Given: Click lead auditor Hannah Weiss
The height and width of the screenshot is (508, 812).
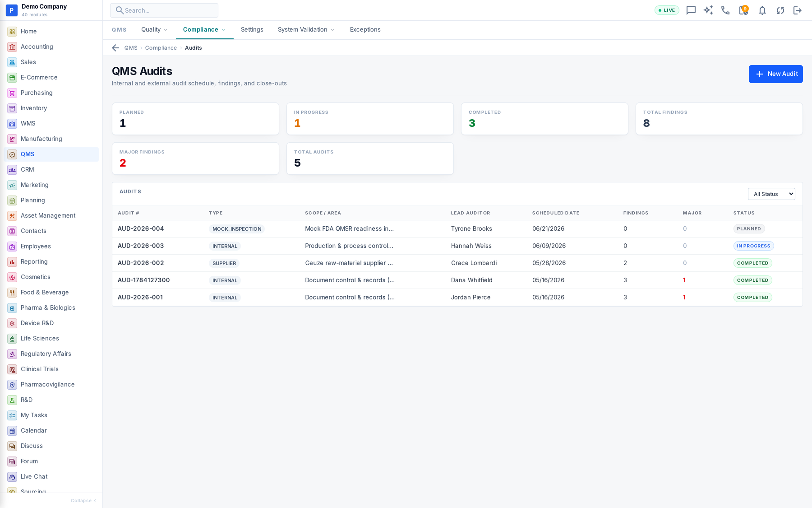Looking at the screenshot, I should point(471,246).
